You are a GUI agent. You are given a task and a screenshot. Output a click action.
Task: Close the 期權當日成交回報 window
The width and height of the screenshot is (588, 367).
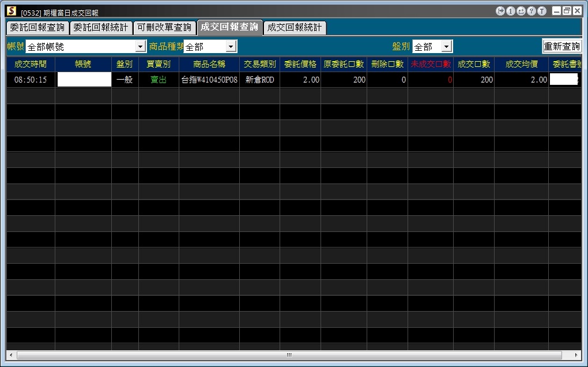[x=577, y=11]
